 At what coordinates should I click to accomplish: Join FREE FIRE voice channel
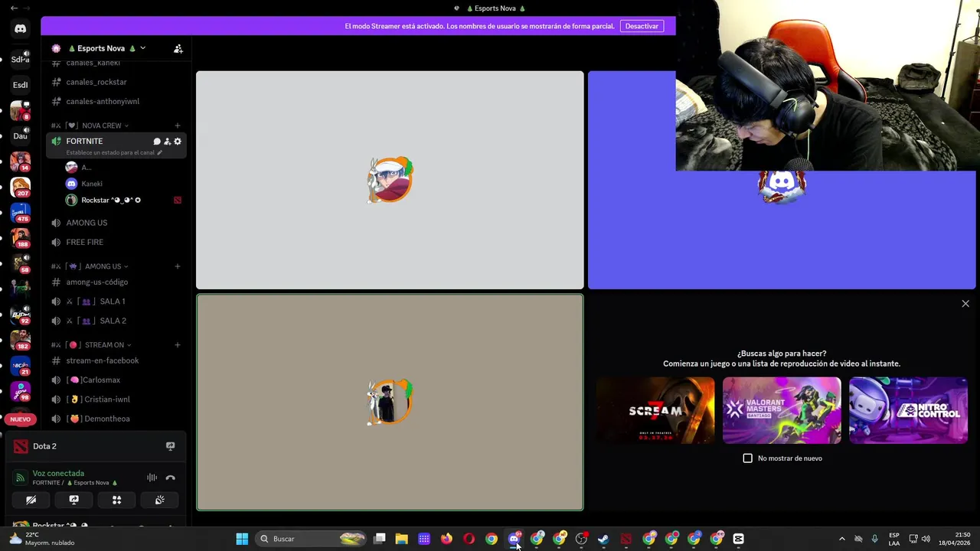(x=116, y=242)
